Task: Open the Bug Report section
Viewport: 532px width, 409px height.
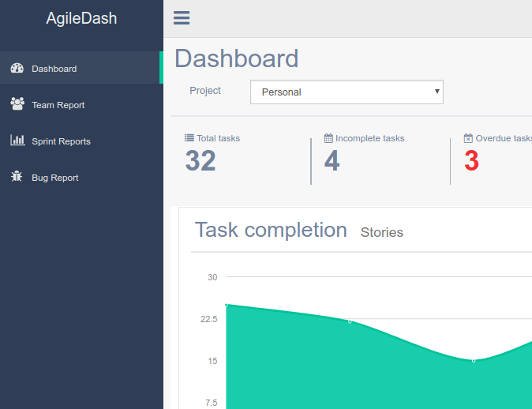Action: (81, 177)
